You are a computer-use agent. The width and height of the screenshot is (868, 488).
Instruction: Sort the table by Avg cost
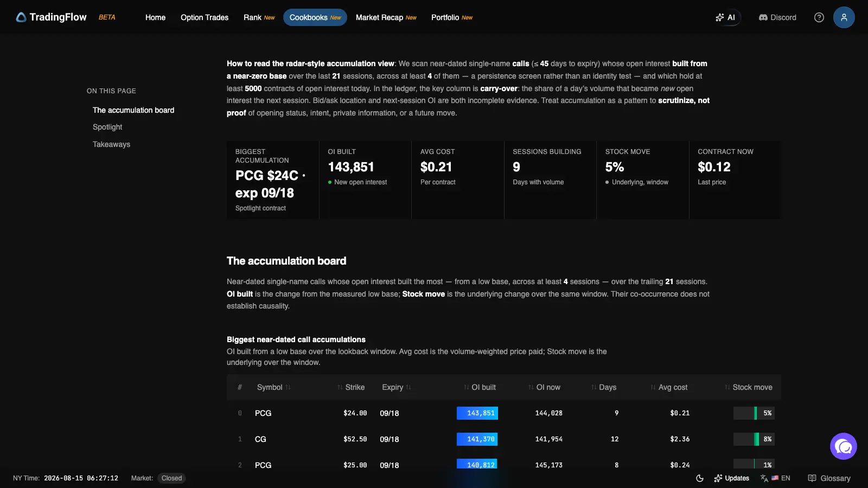(x=669, y=387)
